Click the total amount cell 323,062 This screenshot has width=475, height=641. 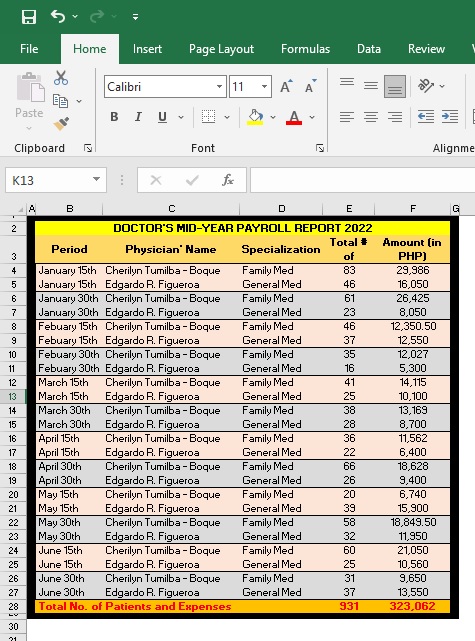click(x=412, y=606)
